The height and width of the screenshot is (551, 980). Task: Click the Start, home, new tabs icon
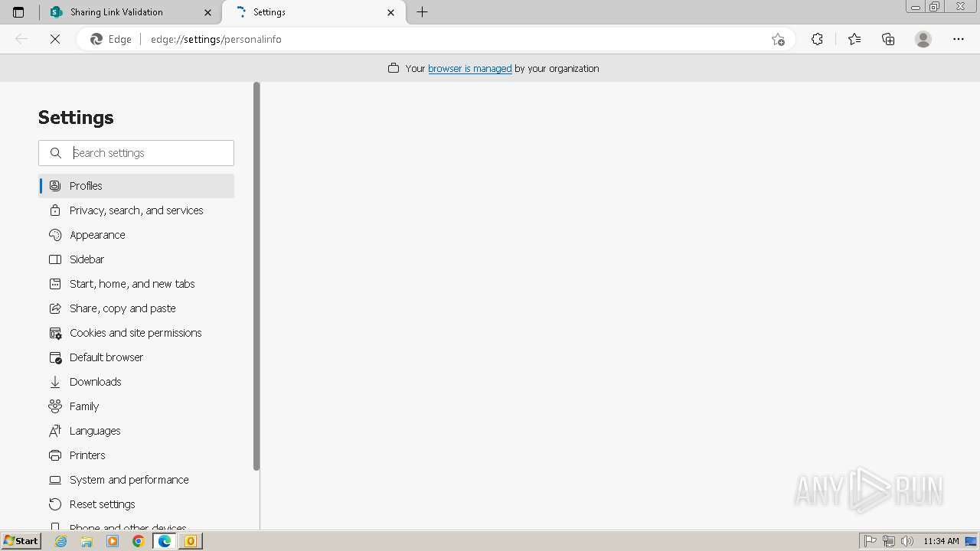[55, 284]
